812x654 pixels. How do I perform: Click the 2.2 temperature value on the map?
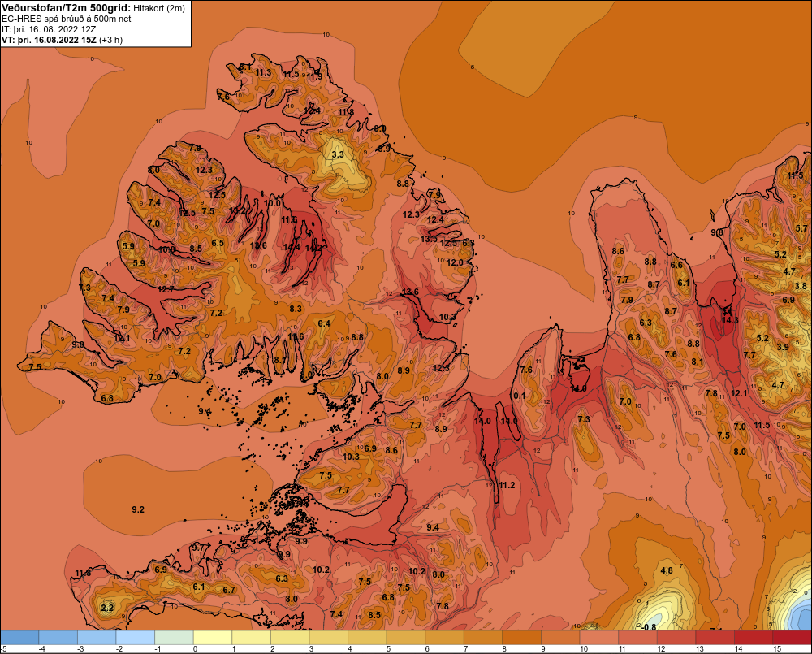tap(107, 608)
